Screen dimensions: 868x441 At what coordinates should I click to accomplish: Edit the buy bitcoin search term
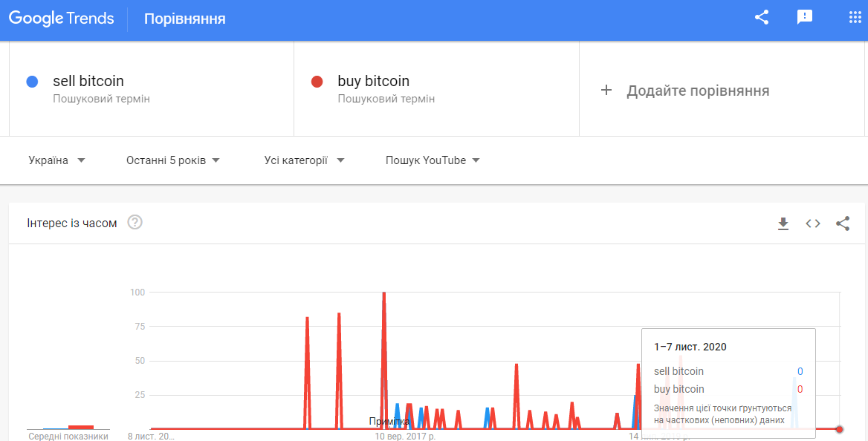click(373, 81)
